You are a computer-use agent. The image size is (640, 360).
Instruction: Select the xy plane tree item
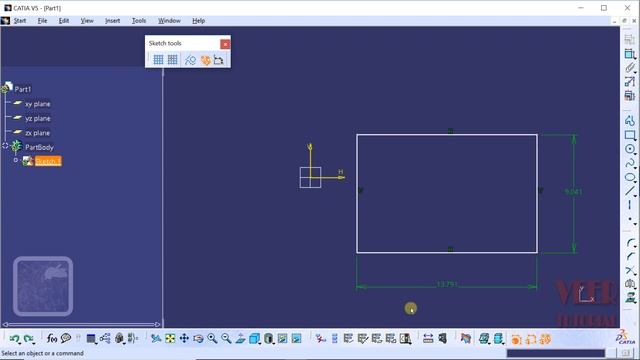(x=38, y=104)
